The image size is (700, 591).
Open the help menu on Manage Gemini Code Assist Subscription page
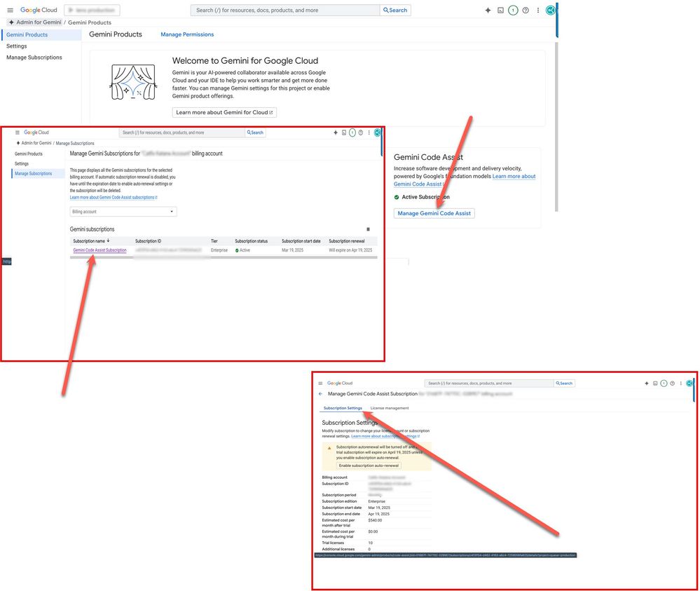672,383
